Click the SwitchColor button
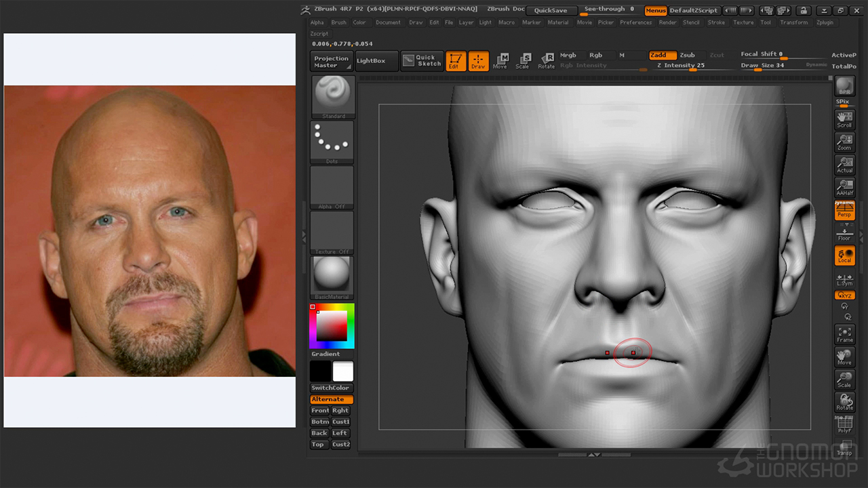The height and width of the screenshot is (488, 868). tap(331, 388)
